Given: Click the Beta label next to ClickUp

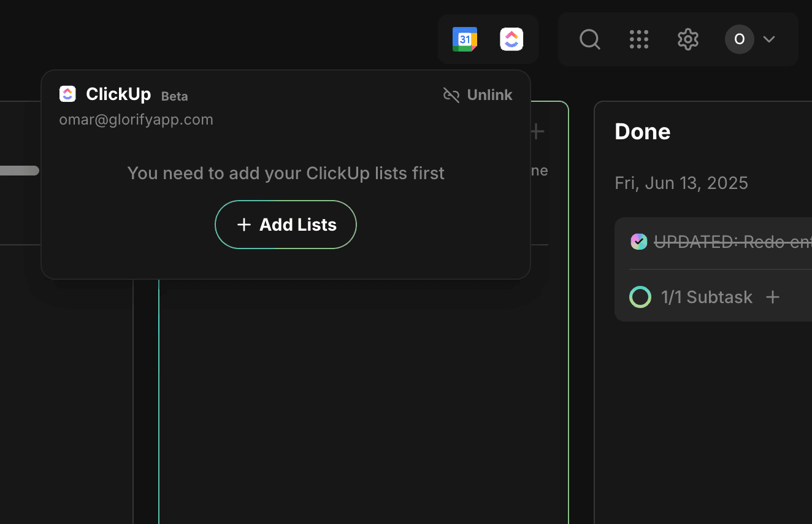Looking at the screenshot, I should pyautogui.click(x=174, y=96).
